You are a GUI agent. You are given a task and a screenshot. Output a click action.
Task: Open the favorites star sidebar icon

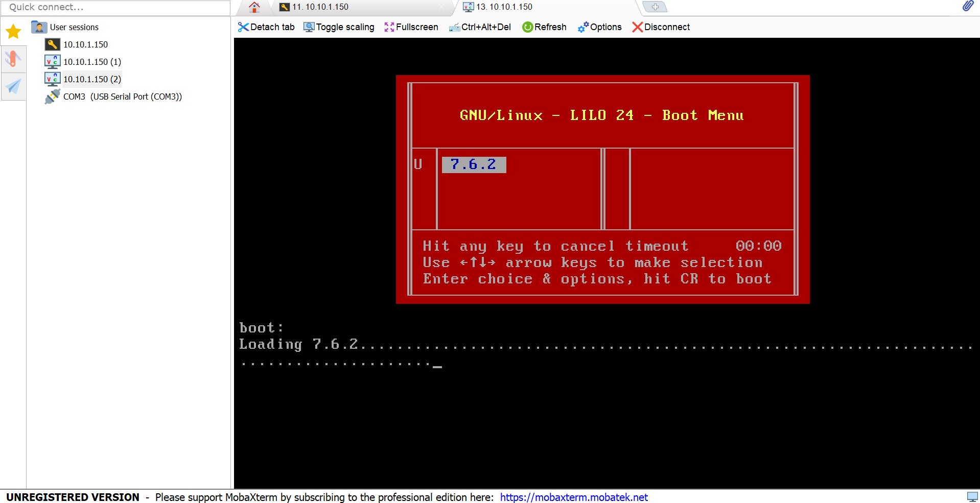13,32
